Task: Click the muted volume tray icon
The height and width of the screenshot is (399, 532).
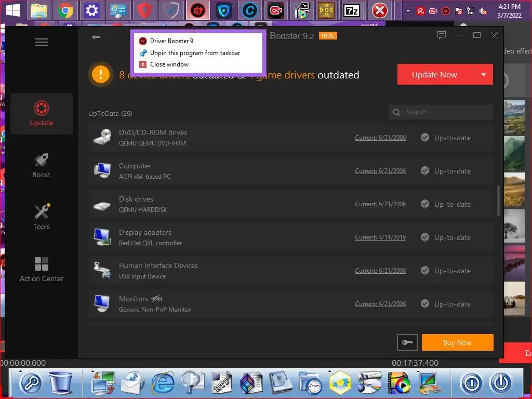Action: pos(483,11)
